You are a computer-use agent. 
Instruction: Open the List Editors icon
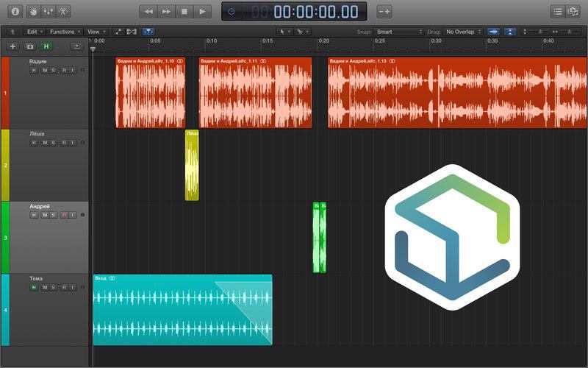[558, 12]
